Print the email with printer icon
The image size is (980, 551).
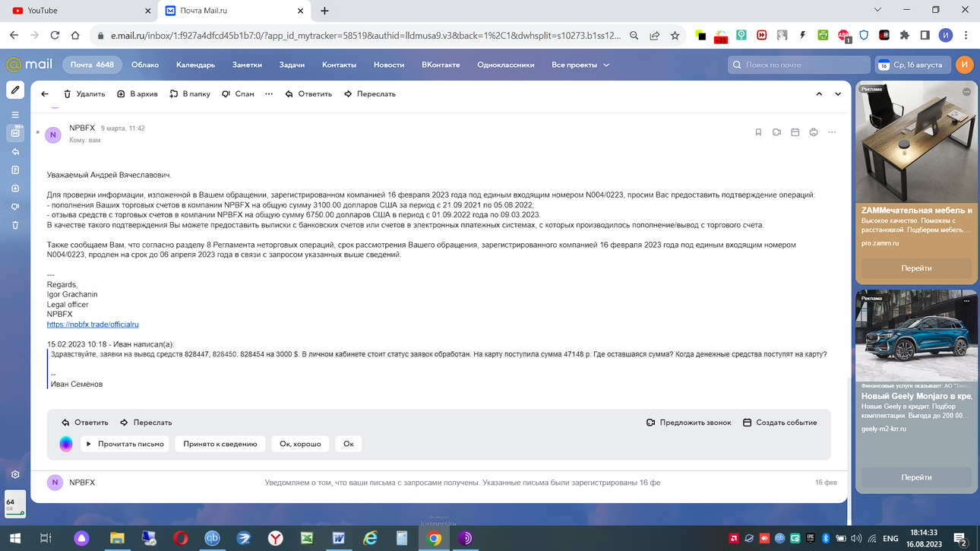(814, 132)
